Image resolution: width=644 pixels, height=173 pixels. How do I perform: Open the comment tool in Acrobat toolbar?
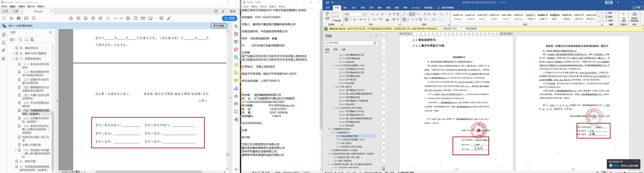[161, 18]
